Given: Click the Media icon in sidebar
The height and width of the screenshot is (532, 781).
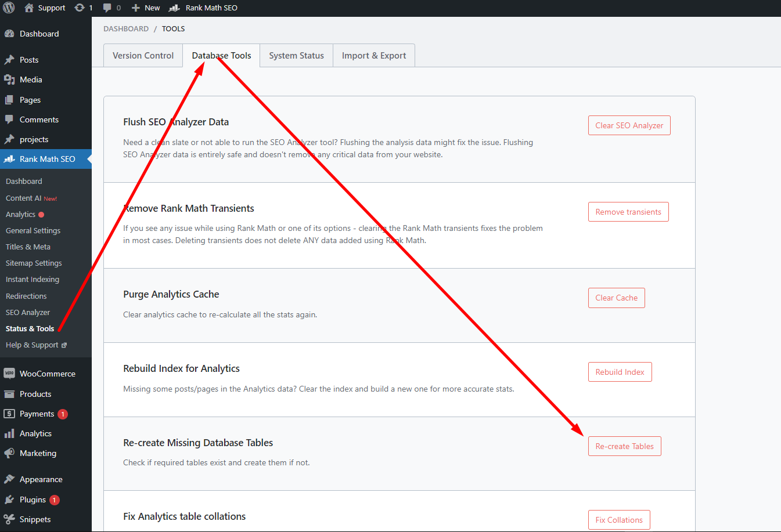Looking at the screenshot, I should pyautogui.click(x=9, y=79).
